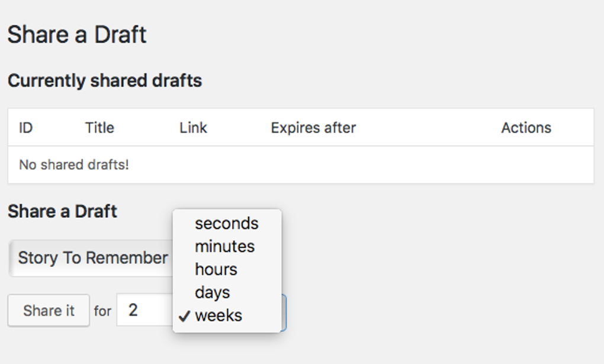Open the "Story To Remember" draft selector

(x=92, y=258)
